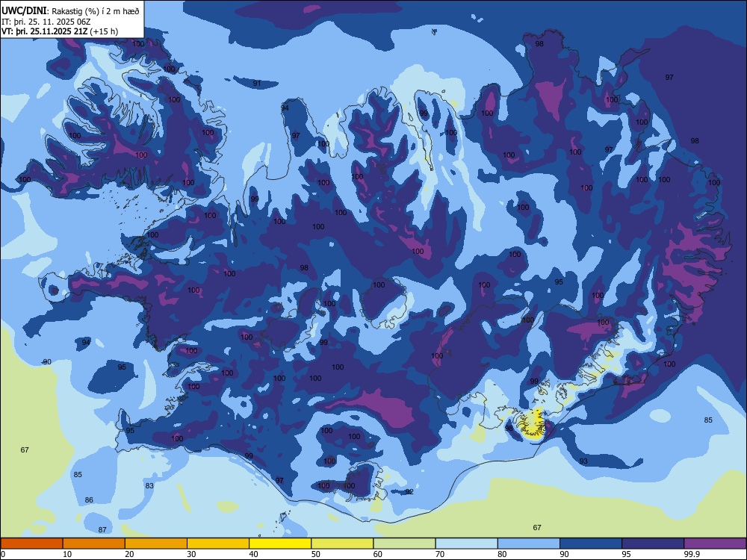This screenshot has width=747, height=560.
Task: Click the 0–10% dark red-orange legend swatch
Action: click(x=32, y=544)
